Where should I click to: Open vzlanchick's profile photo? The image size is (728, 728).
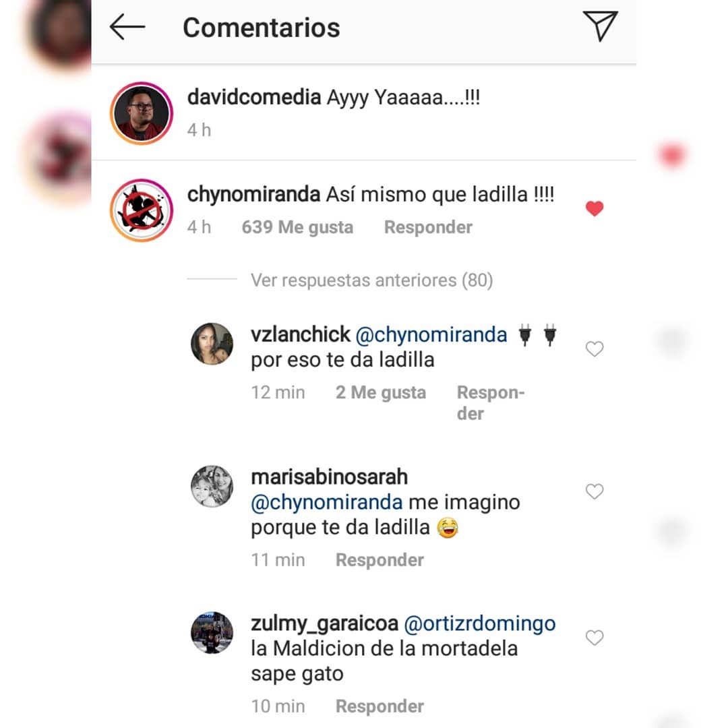212,344
